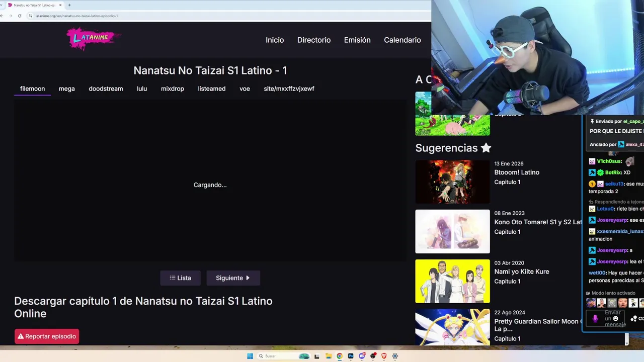Image resolution: width=644 pixels, height=362 pixels.
Task: Open the Kono Oto Tomare! thumbnail
Action: pyautogui.click(x=452, y=231)
